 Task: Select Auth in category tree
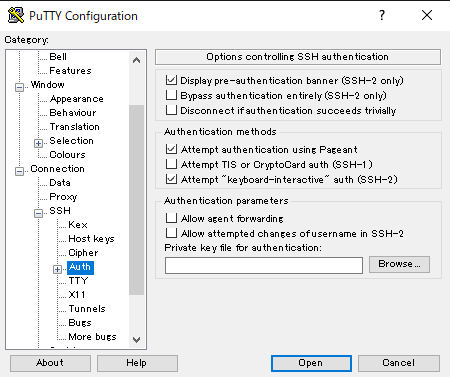[80, 267]
